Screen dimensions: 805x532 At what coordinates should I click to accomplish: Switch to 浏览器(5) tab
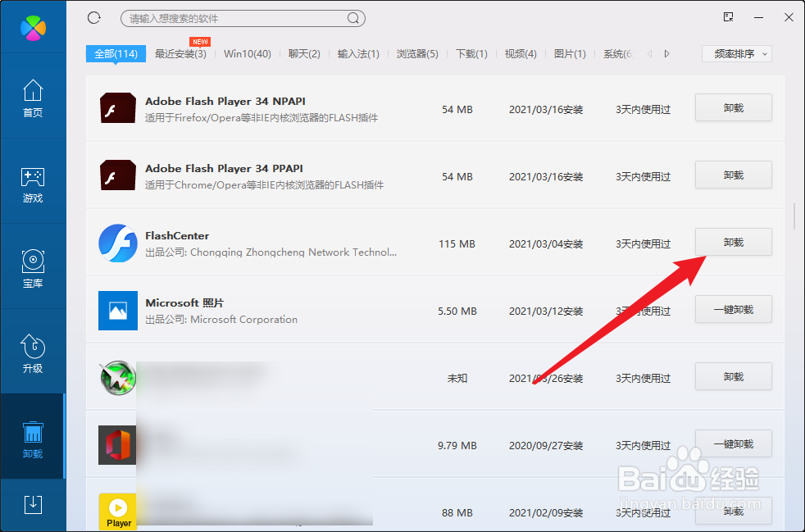417,54
